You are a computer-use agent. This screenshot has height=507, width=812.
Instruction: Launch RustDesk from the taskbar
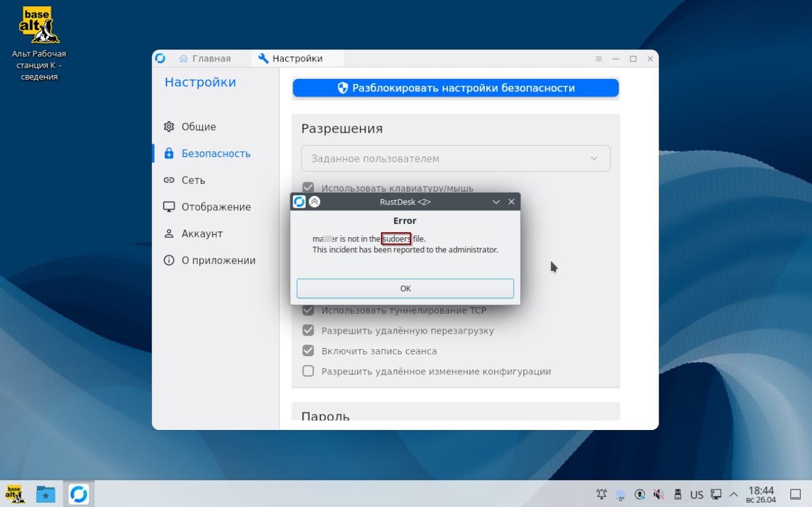click(79, 494)
